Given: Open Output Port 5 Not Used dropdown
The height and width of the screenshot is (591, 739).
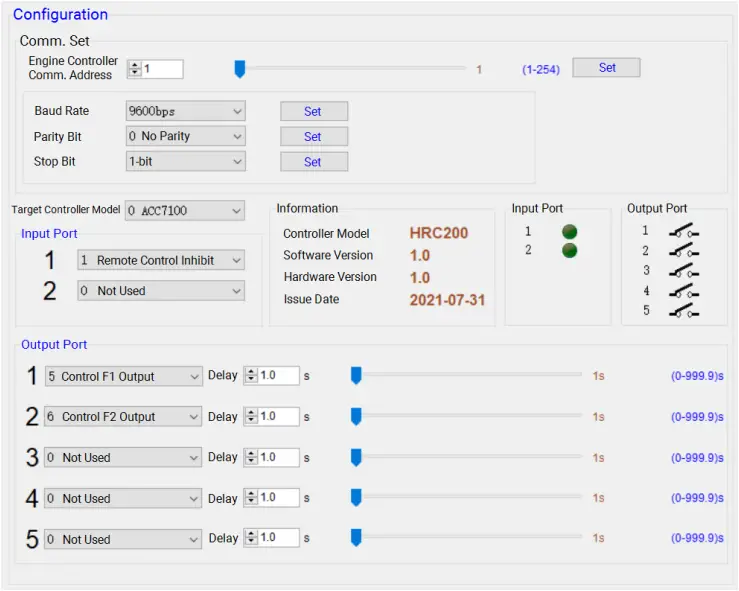Looking at the screenshot, I should (123, 539).
